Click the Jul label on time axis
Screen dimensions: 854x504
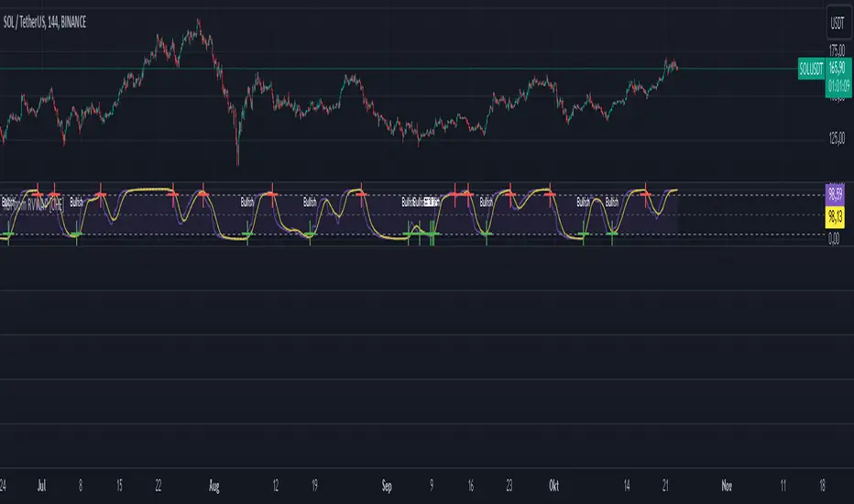click(x=41, y=486)
